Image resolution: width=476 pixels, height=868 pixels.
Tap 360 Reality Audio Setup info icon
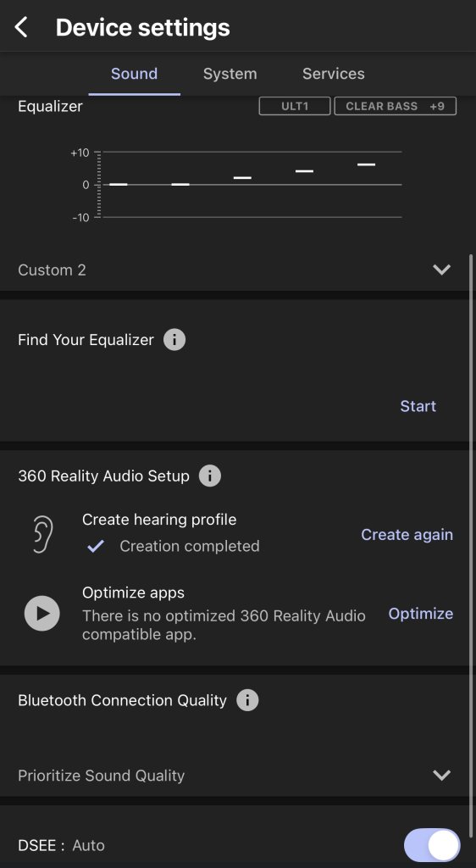coord(209,476)
